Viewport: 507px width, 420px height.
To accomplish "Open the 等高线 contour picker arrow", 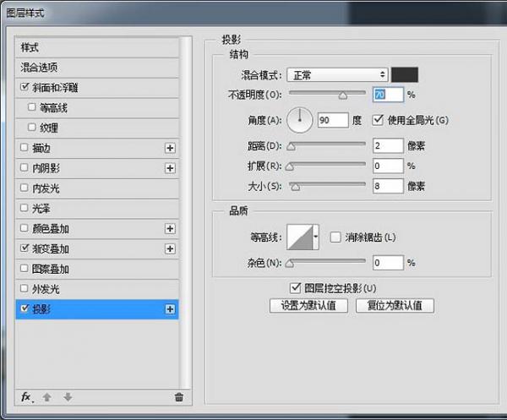I will (315, 237).
